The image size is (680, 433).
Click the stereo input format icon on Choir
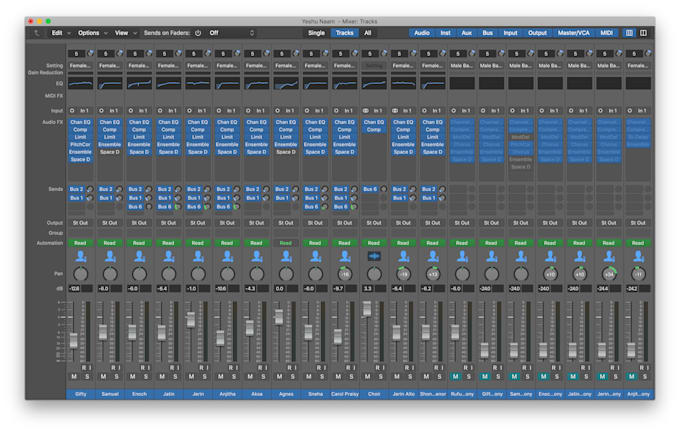point(366,111)
